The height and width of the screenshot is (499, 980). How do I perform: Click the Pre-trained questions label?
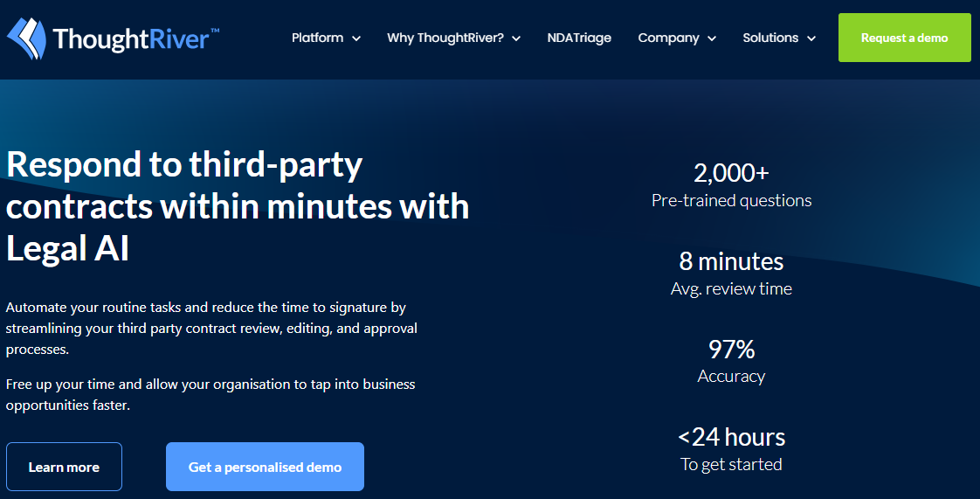(x=731, y=201)
